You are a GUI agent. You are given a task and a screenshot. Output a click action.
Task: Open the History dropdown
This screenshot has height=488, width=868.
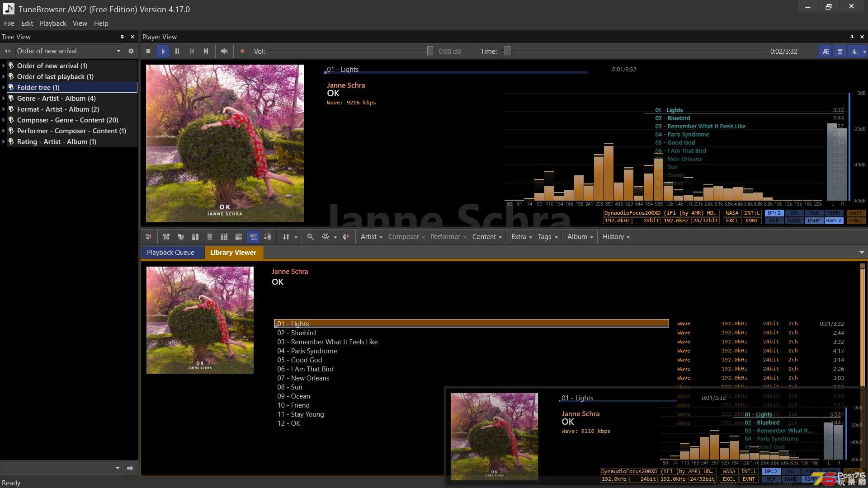click(x=616, y=237)
